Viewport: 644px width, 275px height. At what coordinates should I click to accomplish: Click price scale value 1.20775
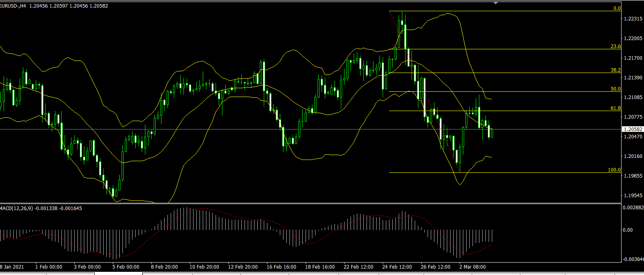coord(634,117)
